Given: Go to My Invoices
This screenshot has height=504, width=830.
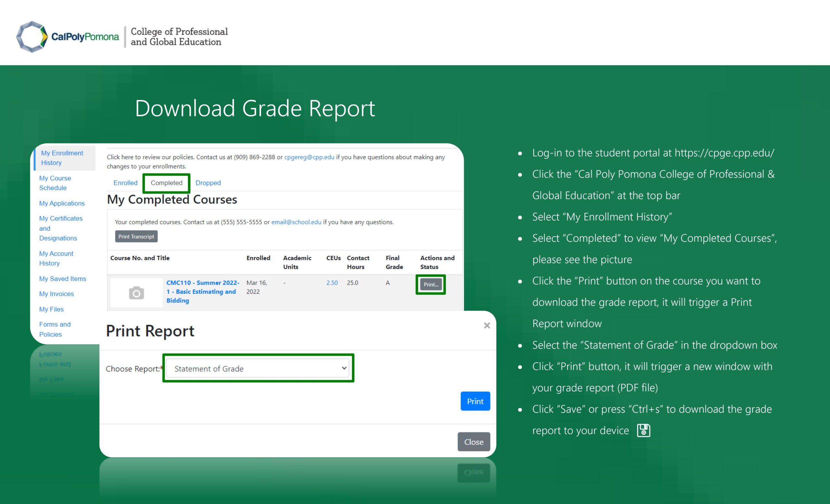Looking at the screenshot, I should [x=56, y=294].
